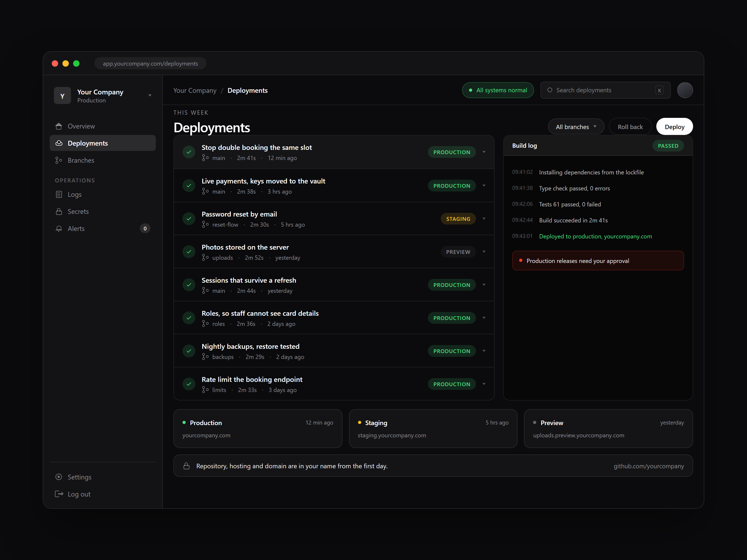
Task: Open the Your Company workspace switcher
Action: tap(103, 96)
